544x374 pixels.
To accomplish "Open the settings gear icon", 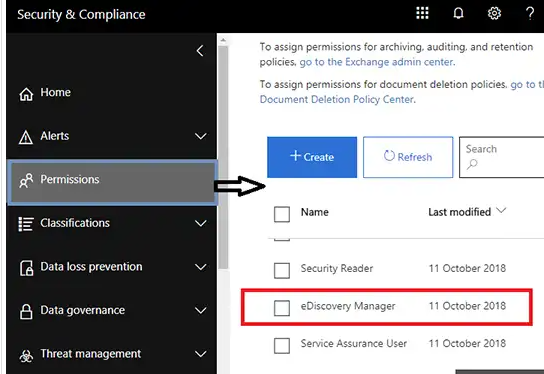I will [494, 13].
